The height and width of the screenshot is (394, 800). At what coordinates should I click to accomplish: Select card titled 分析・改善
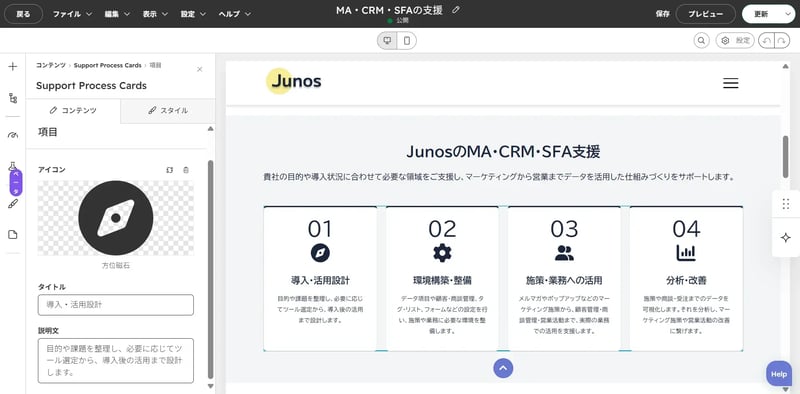pyautogui.click(x=686, y=279)
